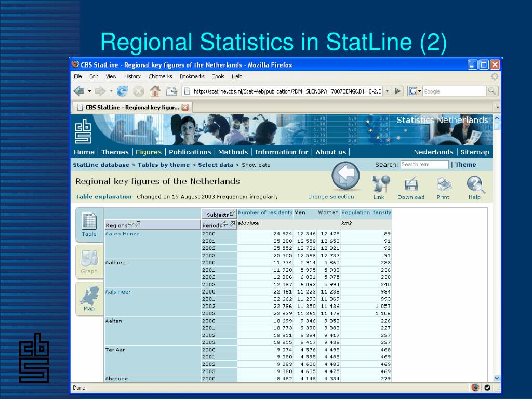Click the checkmark status bar icon
Screen dimensions: 532x399
click(x=487, y=388)
